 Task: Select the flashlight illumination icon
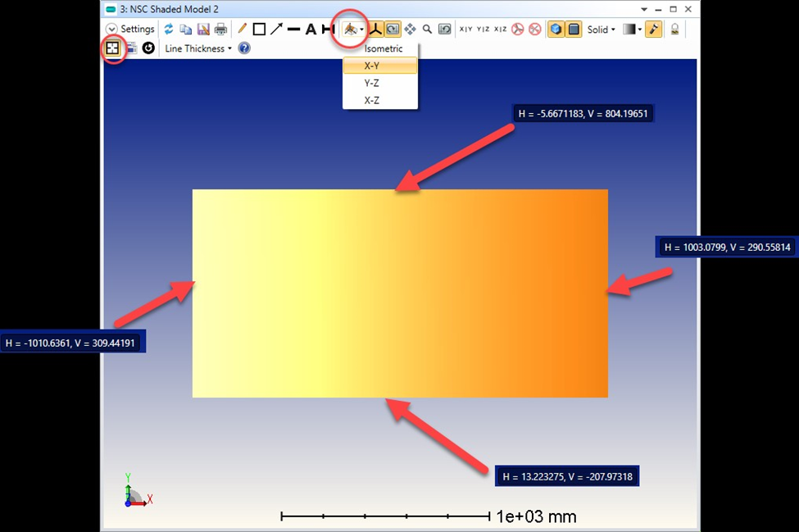(x=654, y=29)
